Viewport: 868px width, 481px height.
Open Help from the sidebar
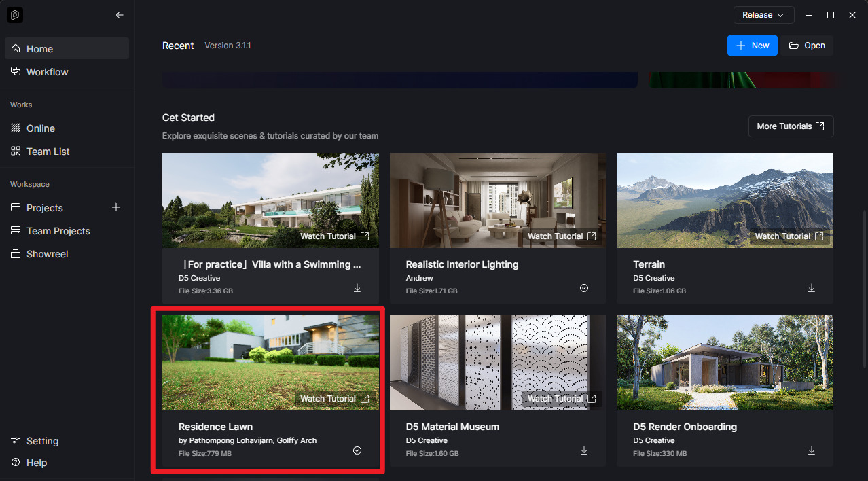coord(67,462)
